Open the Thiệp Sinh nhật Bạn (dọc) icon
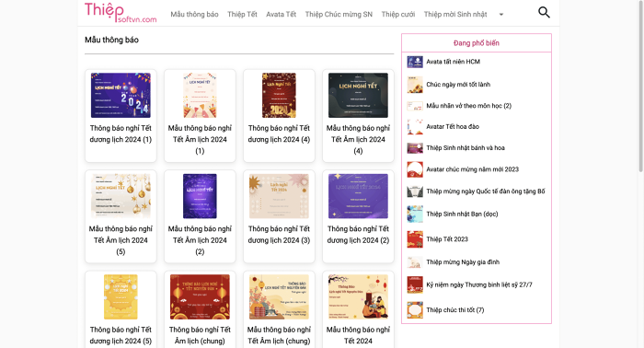The height and width of the screenshot is (348, 644). pyautogui.click(x=415, y=215)
